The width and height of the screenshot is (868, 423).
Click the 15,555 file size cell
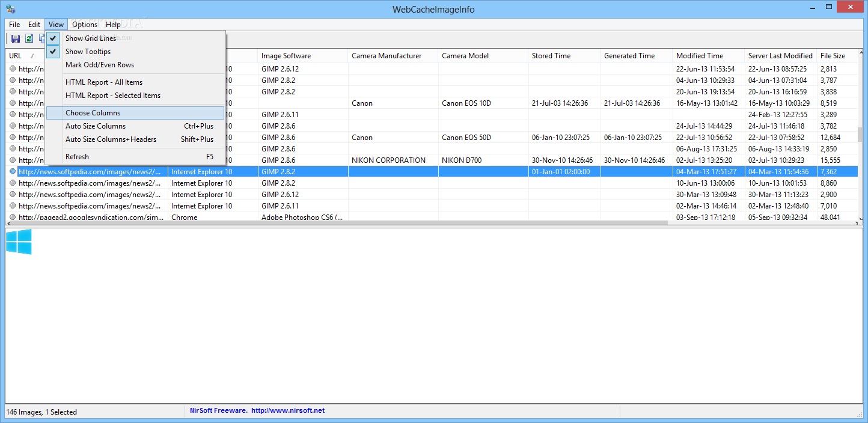click(837, 160)
